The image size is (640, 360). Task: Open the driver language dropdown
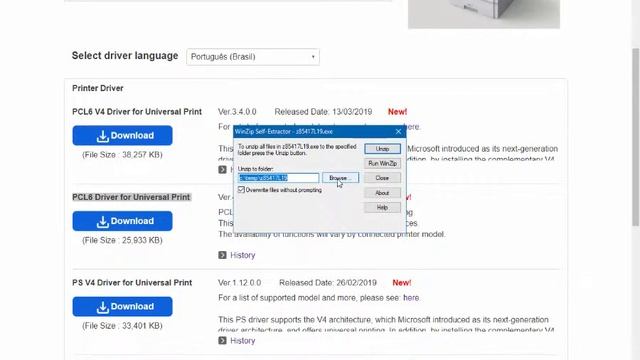253,57
